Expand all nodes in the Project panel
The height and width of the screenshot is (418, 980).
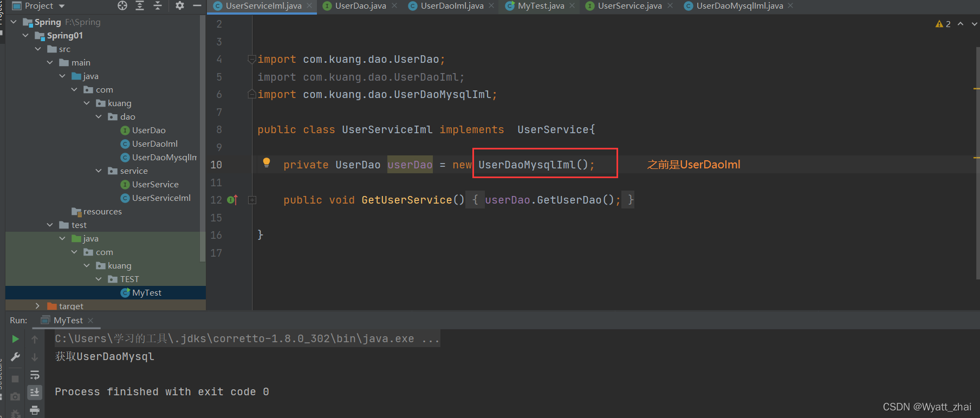[140, 5]
